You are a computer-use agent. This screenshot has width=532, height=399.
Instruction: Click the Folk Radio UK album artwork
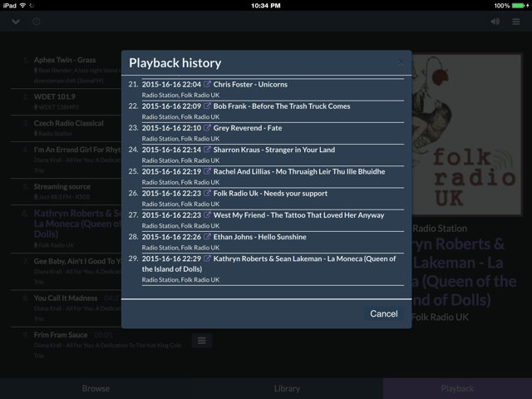tap(466, 135)
